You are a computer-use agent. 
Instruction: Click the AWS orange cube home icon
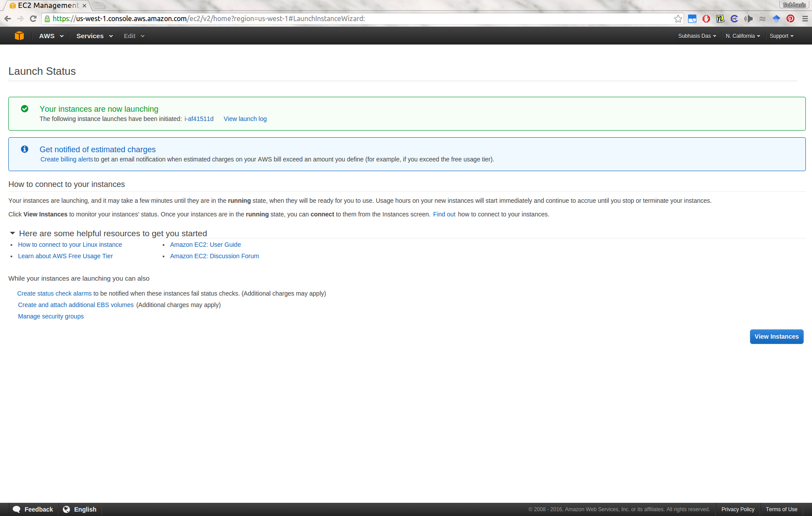tap(19, 36)
